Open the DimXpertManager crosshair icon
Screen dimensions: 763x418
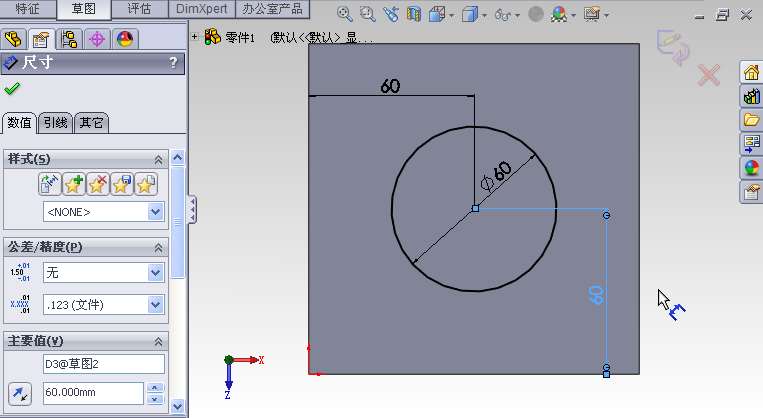(x=97, y=39)
